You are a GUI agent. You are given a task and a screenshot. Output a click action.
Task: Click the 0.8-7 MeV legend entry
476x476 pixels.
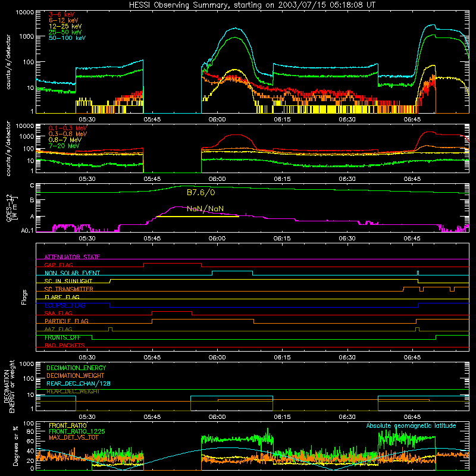pyautogui.click(x=65, y=140)
